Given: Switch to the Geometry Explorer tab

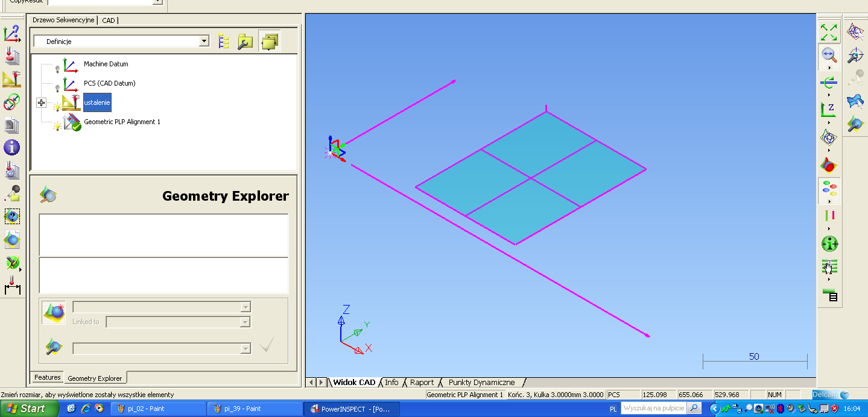Looking at the screenshot, I should pyautogui.click(x=95, y=378).
